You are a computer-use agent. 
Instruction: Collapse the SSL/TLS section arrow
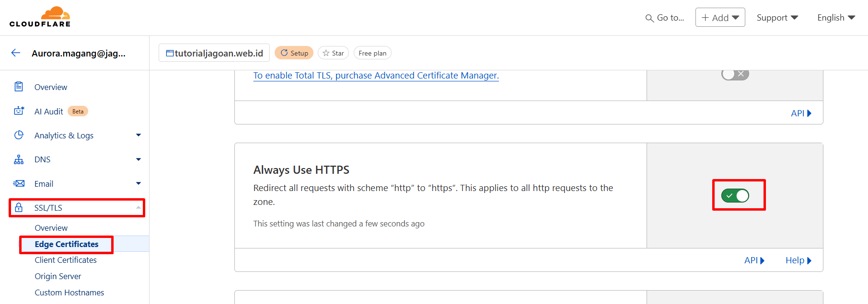(139, 207)
